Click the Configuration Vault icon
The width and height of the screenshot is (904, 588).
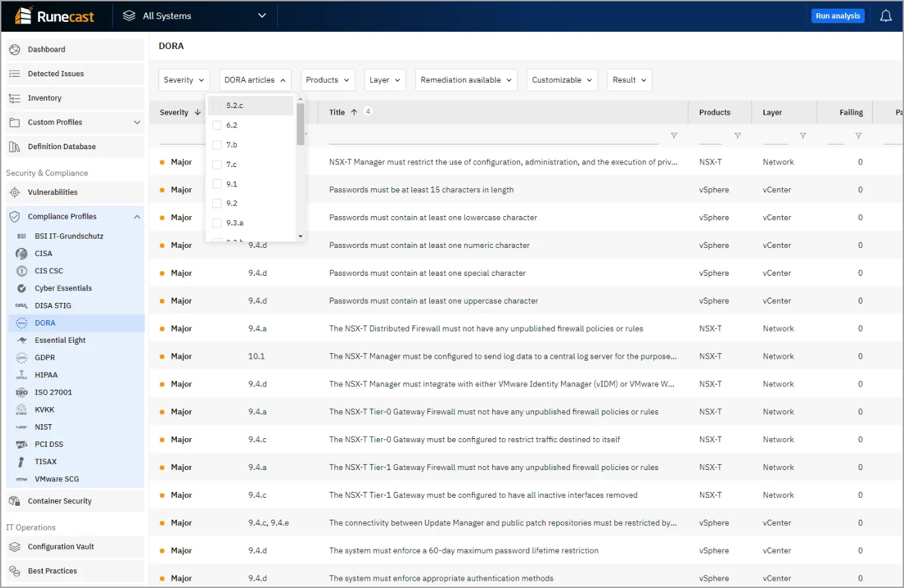point(15,547)
